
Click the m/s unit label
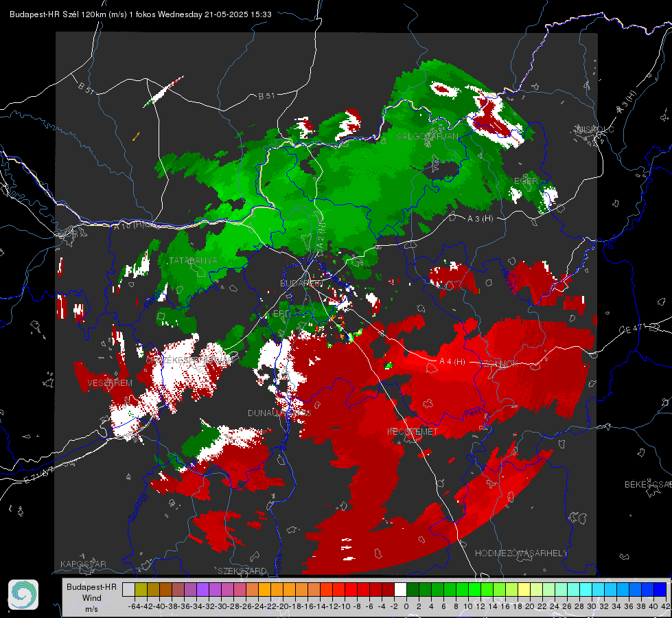click(91, 609)
